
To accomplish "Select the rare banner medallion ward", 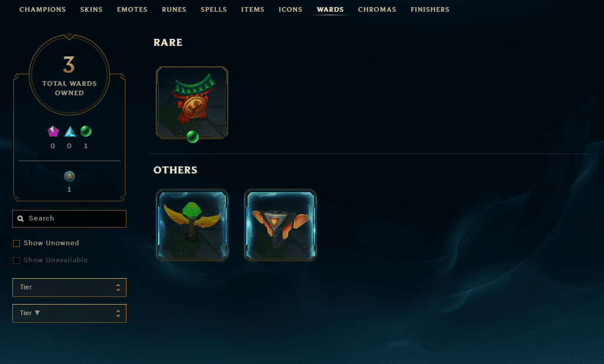I will click(x=192, y=103).
